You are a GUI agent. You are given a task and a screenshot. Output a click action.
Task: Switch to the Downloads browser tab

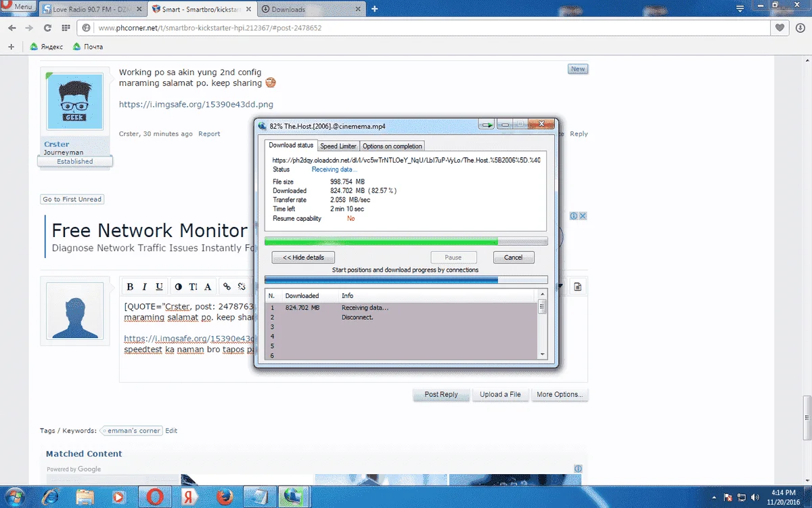click(311, 9)
